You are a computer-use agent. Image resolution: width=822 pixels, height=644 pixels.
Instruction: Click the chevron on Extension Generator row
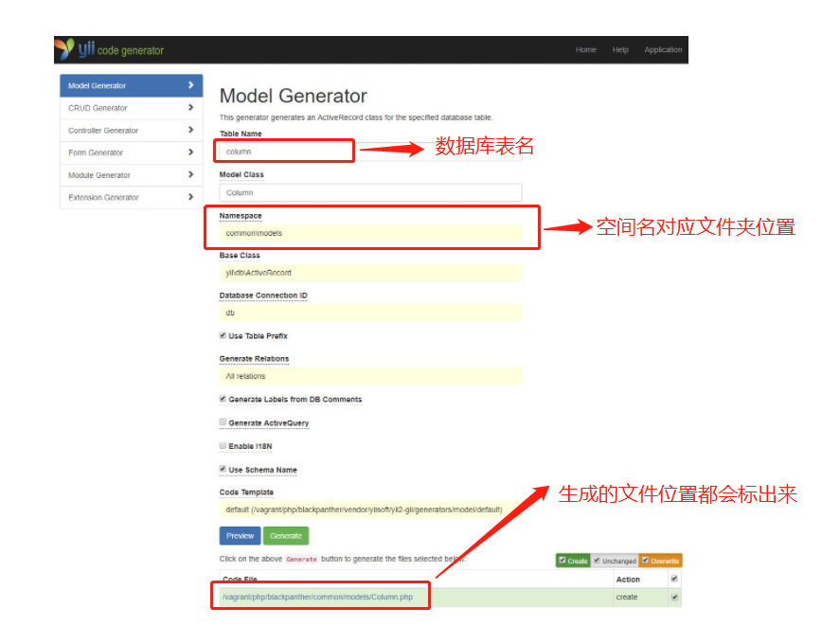pos(191,197)
